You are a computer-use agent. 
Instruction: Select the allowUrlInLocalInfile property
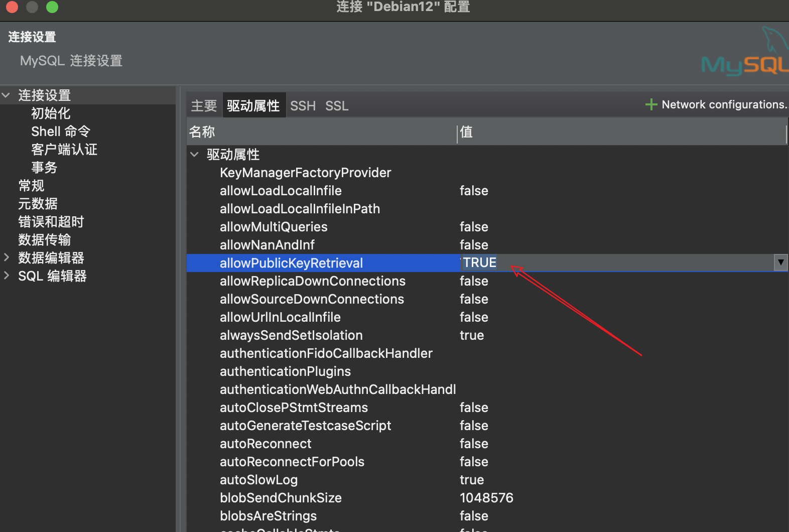(x=280, y=317)
